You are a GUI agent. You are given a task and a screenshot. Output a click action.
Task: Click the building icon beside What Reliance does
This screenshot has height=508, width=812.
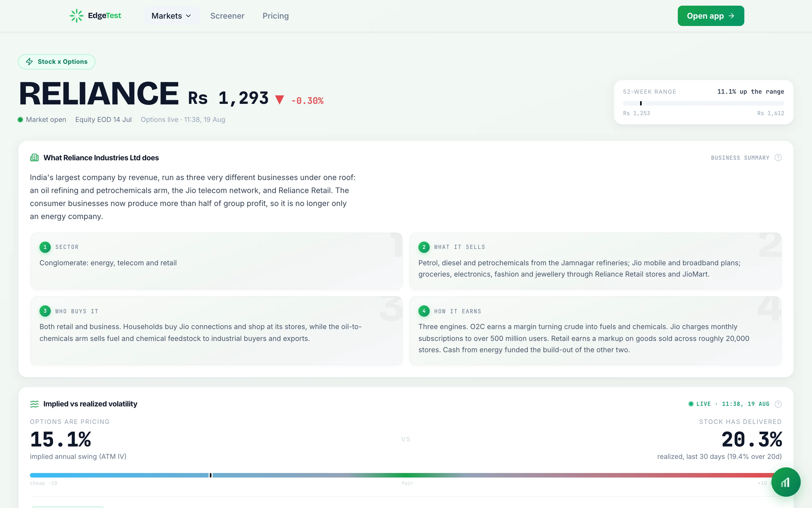(34, 157)
